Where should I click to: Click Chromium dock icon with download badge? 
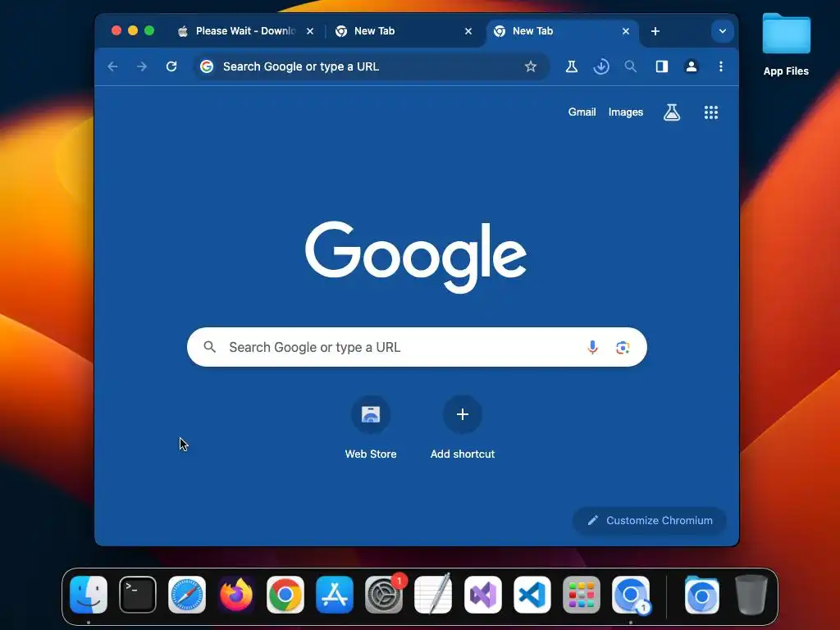point(631,595)
